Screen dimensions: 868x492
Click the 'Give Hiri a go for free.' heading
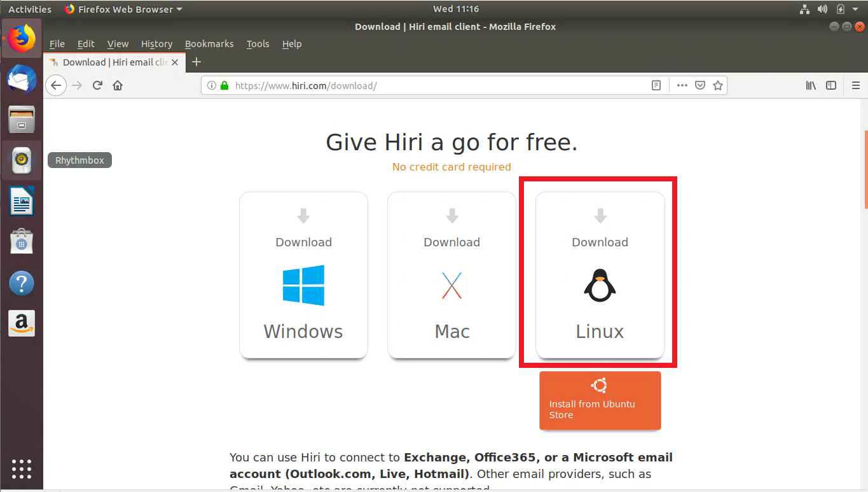tap(451, 142)
